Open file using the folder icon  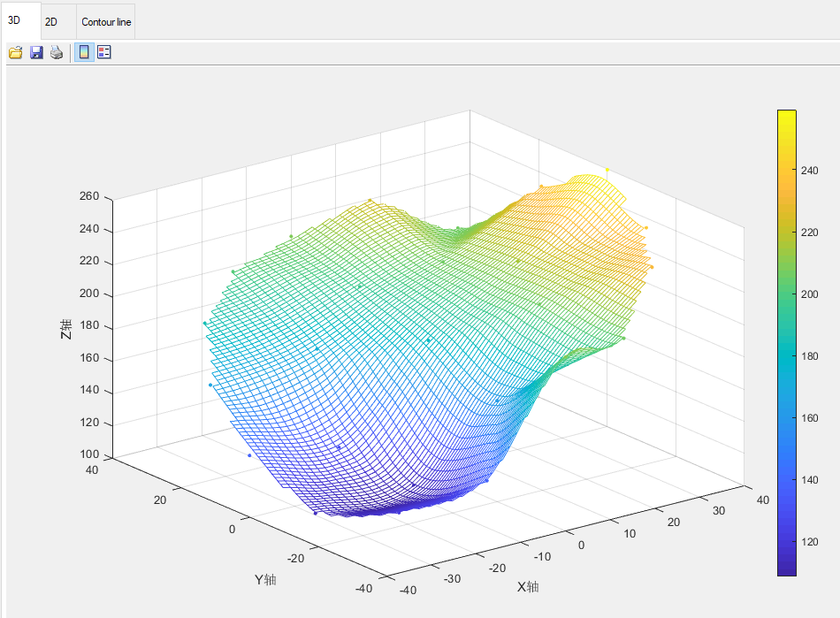(16, 52)
